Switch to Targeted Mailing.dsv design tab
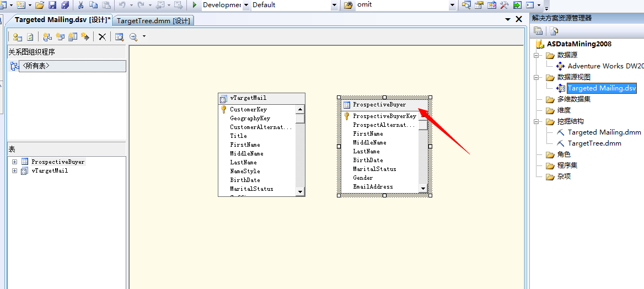This screenshot has height=289, width=644. [62, 20]
